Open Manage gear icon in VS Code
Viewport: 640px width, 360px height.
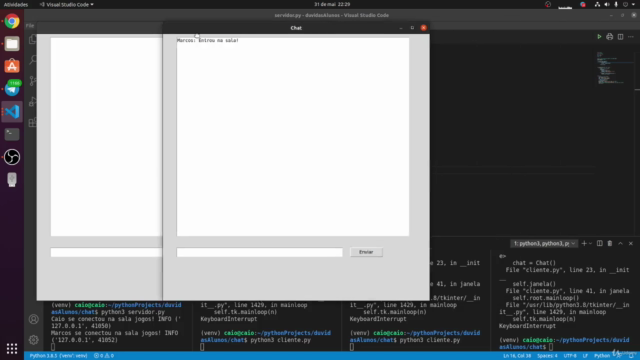(x=33, y=340)
